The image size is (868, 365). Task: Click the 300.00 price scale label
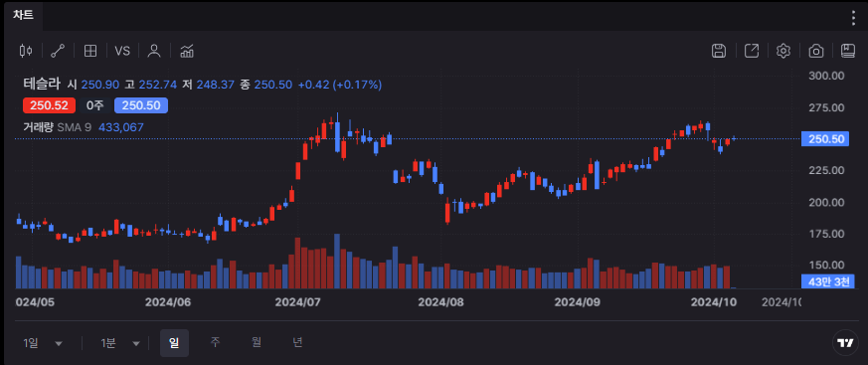click(x=826, y=76)
